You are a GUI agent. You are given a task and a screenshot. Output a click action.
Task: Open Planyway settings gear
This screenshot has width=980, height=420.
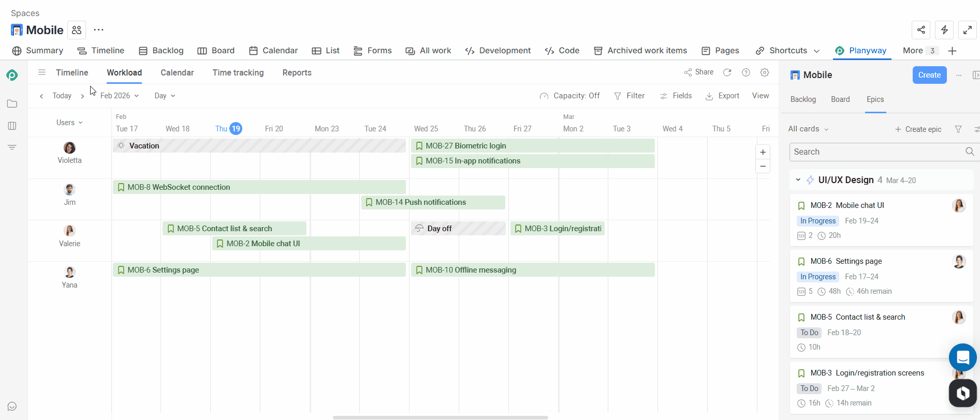(x=765, y=72)
